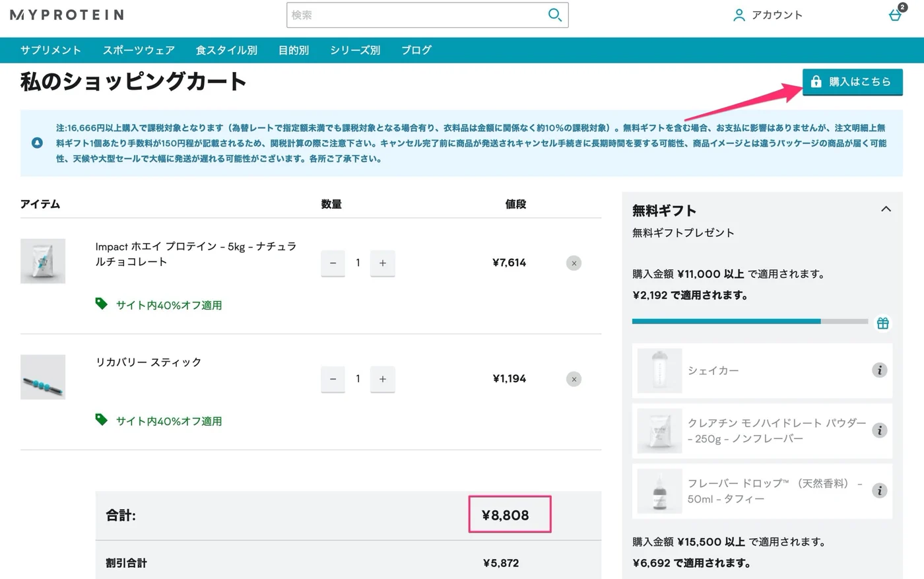Open Impact ホエイ プロテイン product link
Screen dimensions: 924x579
(196, 254)
